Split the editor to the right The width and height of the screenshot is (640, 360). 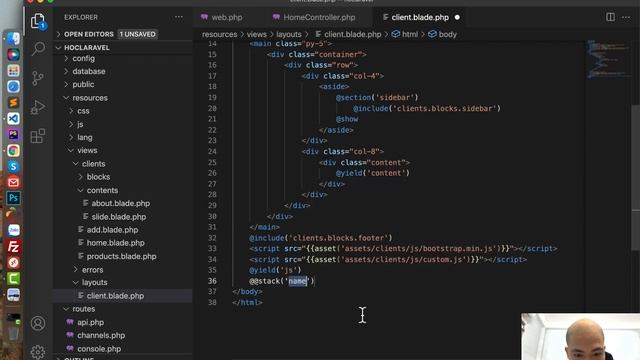(x=610, y=17)
